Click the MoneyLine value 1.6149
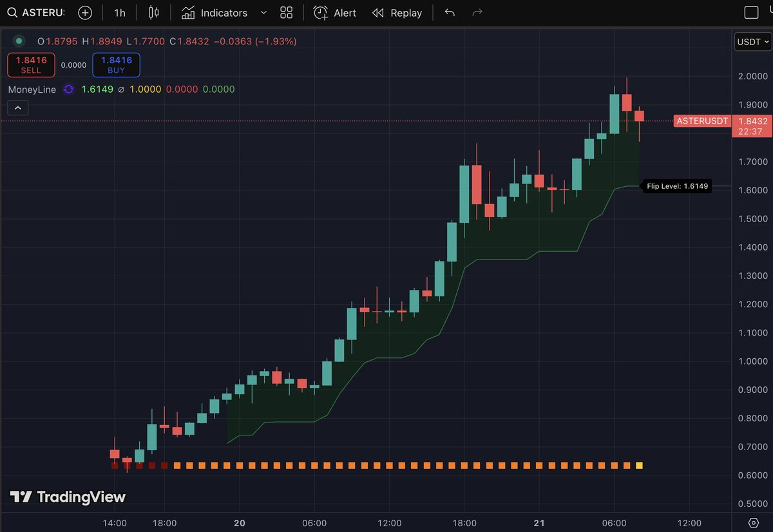Screen dimensions: 773x532 (x=97, y=90)
